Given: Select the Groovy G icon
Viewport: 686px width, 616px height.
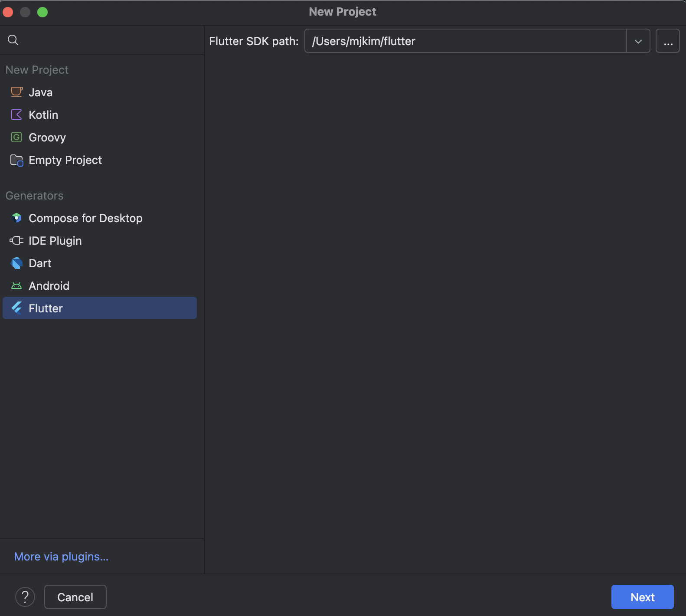Looking at the screenshot, I should 16,137.
